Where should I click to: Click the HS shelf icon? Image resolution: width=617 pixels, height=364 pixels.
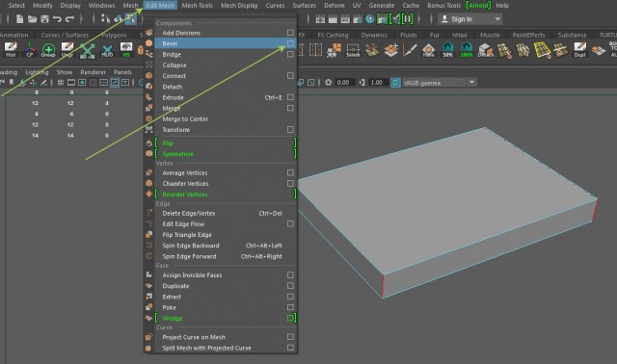pyautogui.click(x=126, y=49)
